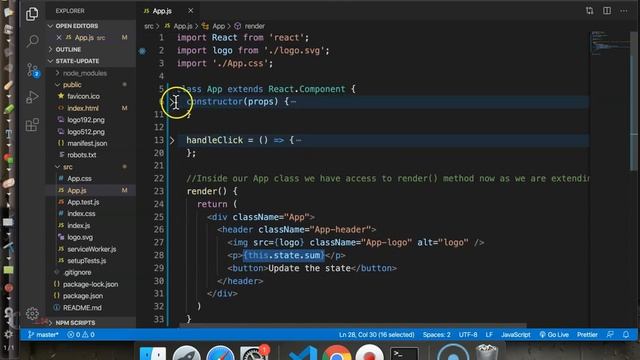Viewport: 640px width, 360px height.
Task: Open Source Control view with badge
Action: (x=32, y=70)
